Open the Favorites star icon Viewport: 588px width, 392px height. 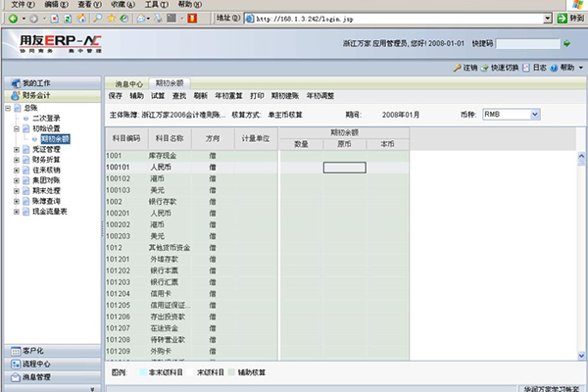tap(112, 18)
